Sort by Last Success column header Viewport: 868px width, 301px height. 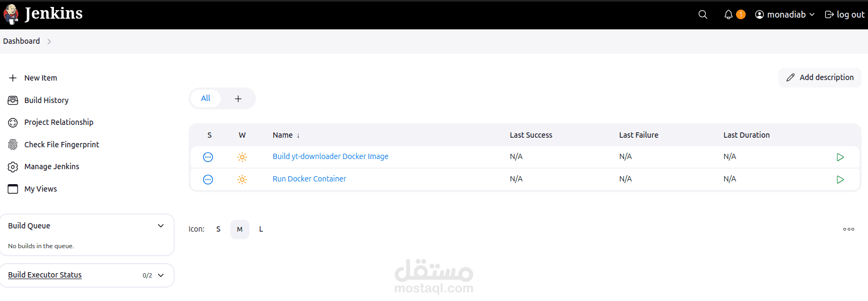[531, 135]
